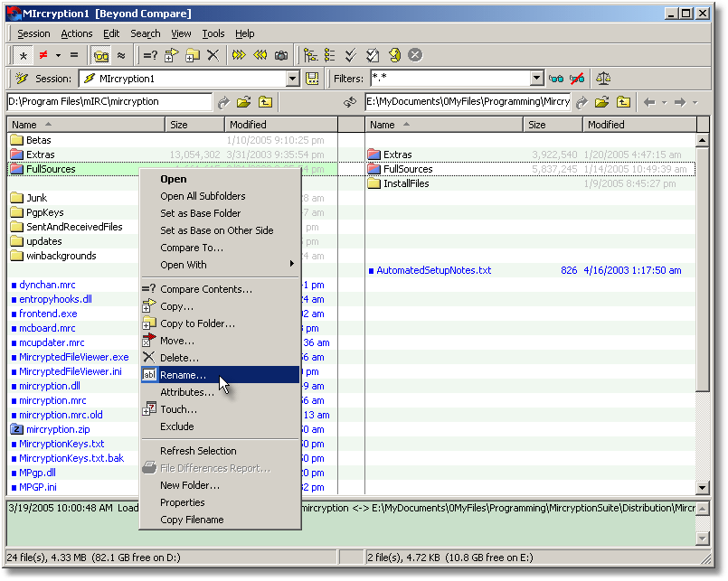Toggle the yellow glasses toolbar filter button
The height and width of the screenshot is (581, 728).
pos(100,56)
